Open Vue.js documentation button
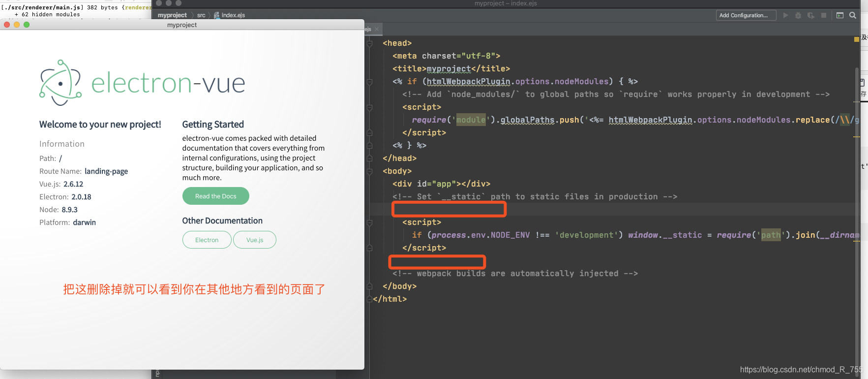The height and width of the screenshot is (379, 868). (255, 240)
